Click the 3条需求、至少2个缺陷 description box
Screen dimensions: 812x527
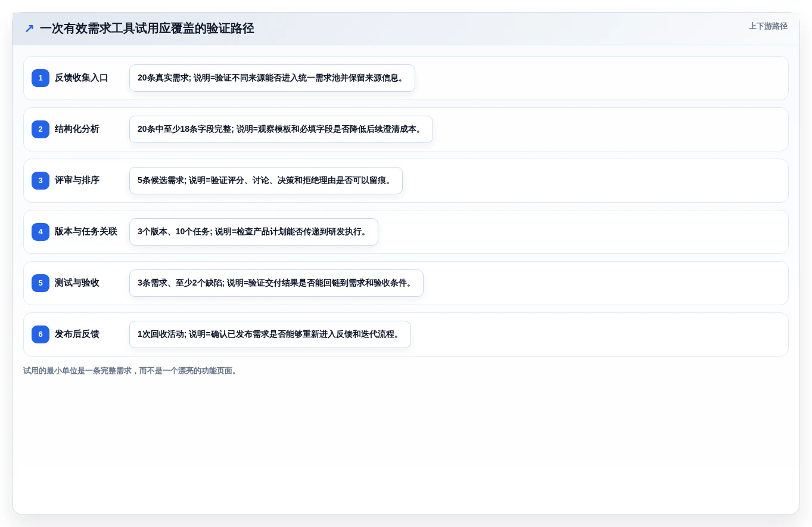(276, 283)
